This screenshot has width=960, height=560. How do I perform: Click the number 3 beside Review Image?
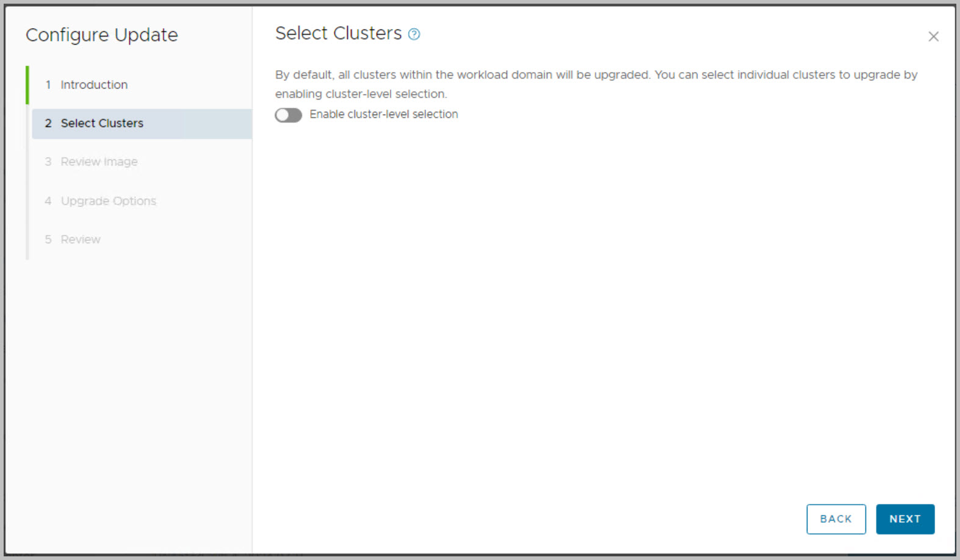tap(48, 162)
